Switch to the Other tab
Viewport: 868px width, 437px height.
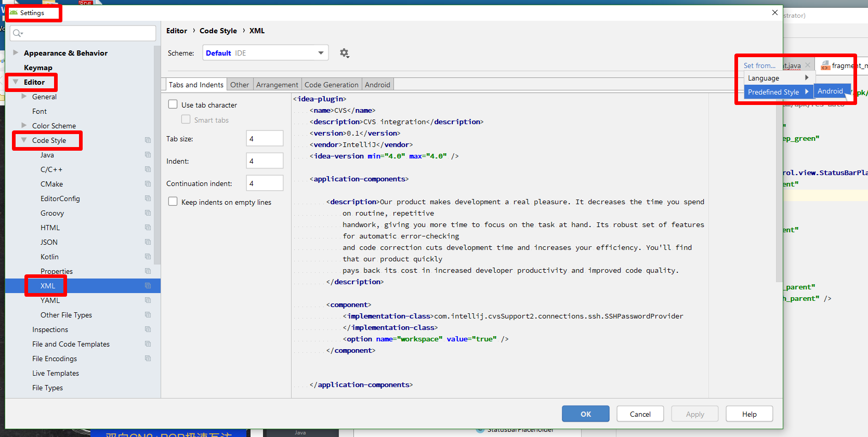[x=240, y=85]
